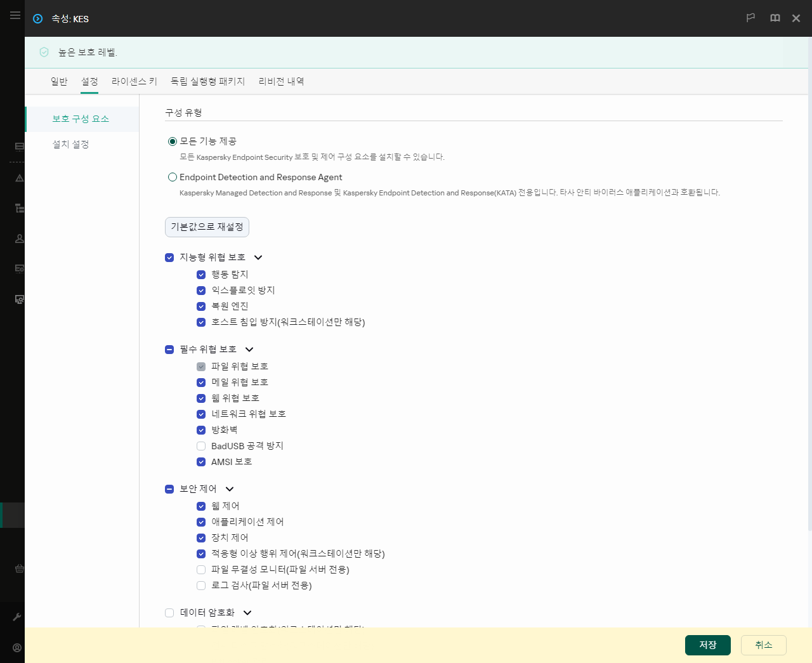Collapse the 지능형 위협 보호 section

[258, 258]
